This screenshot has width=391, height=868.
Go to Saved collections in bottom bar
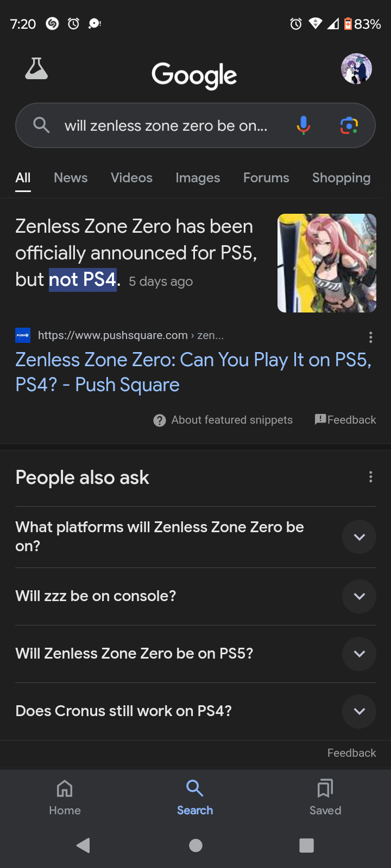pyautogui.click(x=325, y=796)
